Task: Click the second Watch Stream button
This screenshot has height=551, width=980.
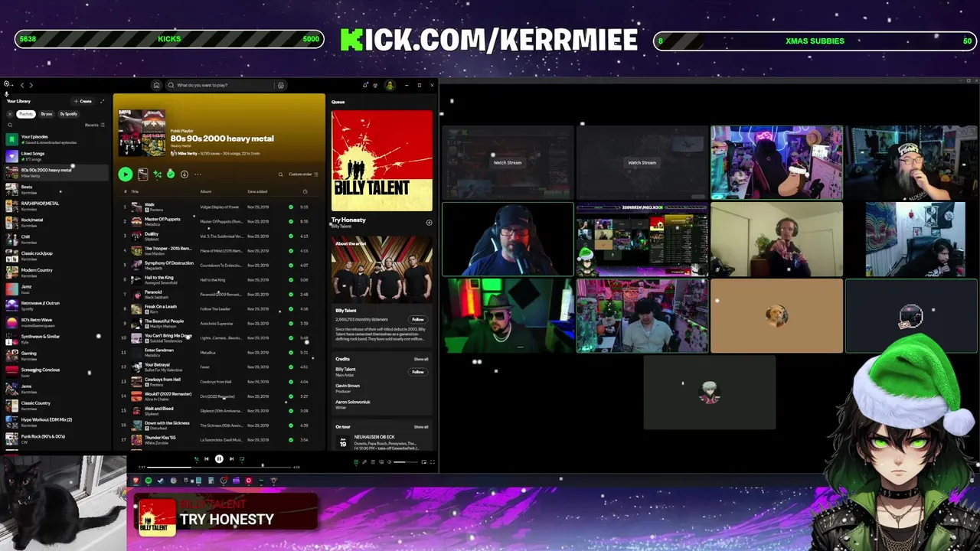Action: pos(642,162)
